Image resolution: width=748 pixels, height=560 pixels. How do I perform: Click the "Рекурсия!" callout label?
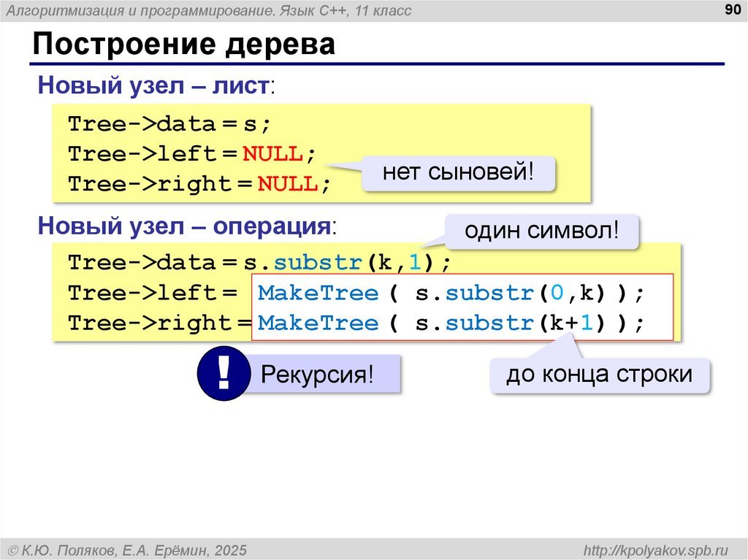(317, 375)
